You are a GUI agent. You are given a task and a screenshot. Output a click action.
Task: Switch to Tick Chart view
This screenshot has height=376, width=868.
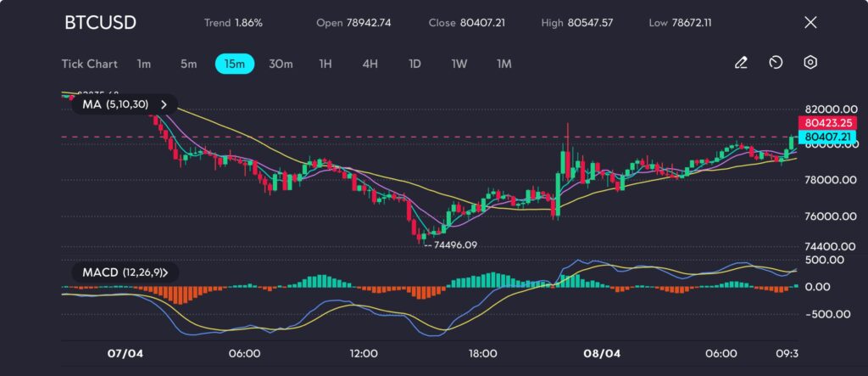[89, 64]
